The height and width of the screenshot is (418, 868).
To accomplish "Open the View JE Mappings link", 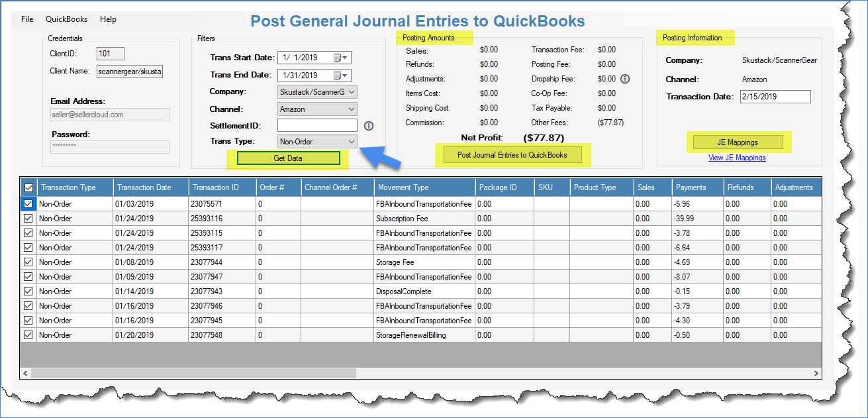I will (x=737, y=158).
